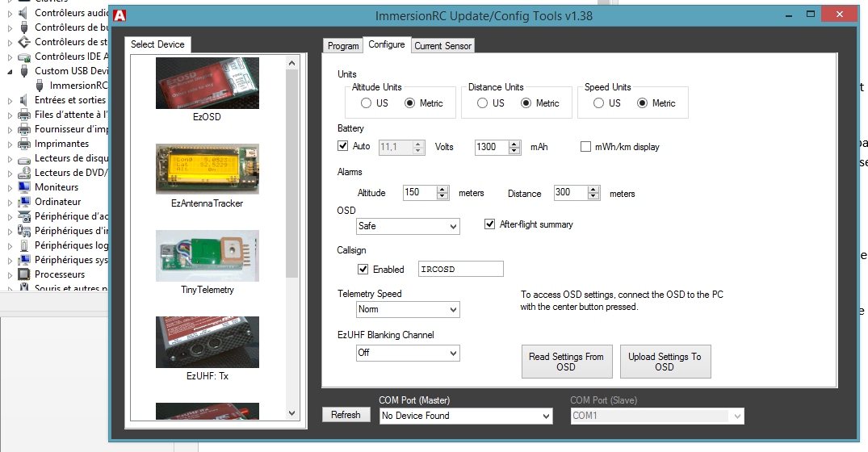The width and height of the screenshot is (868, 452).
Task: Set Altitude Units to Metric
Action: (x=409, y=103)
